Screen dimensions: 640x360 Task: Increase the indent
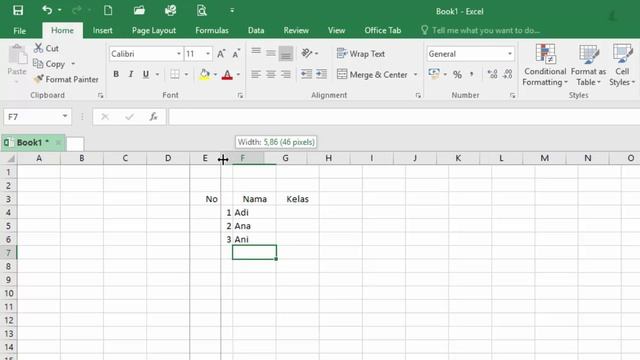point(321,74)
